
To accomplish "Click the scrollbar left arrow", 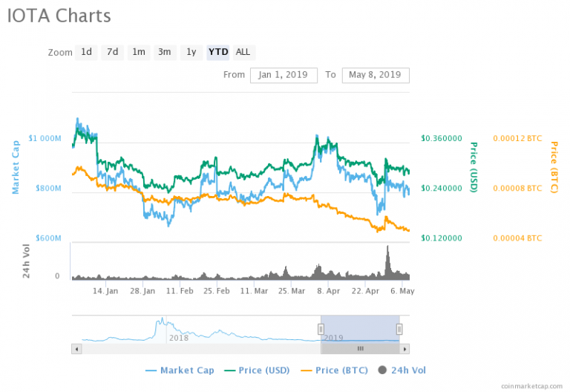I will pyautogui.click(x=76, y=348).
